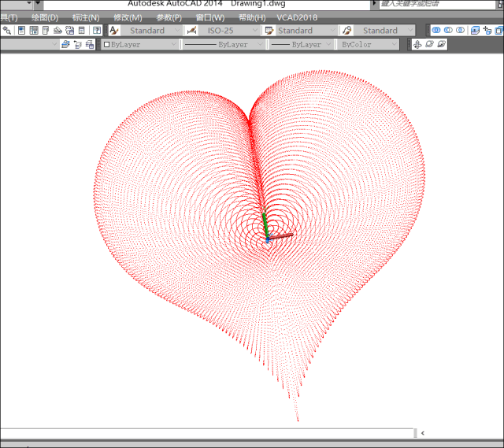Click the dimension style icon
The height and width of the screenshot is (448, 504).
pyautogui.click(x=191, y=31)
